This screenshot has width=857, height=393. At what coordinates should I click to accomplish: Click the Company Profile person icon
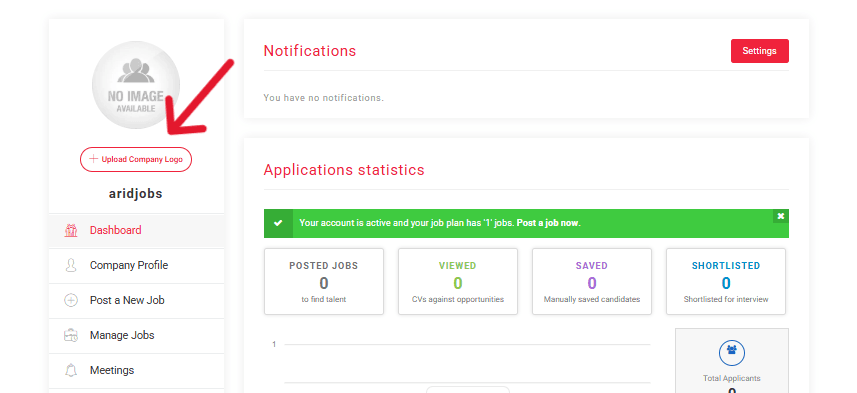pos(71,266)
